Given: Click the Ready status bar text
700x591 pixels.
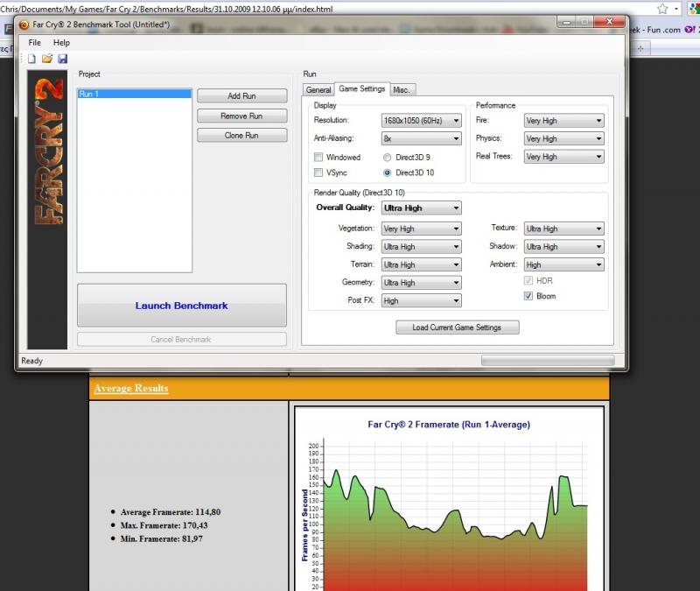Looking at the screenshot, I should click(x=32, y=361).
